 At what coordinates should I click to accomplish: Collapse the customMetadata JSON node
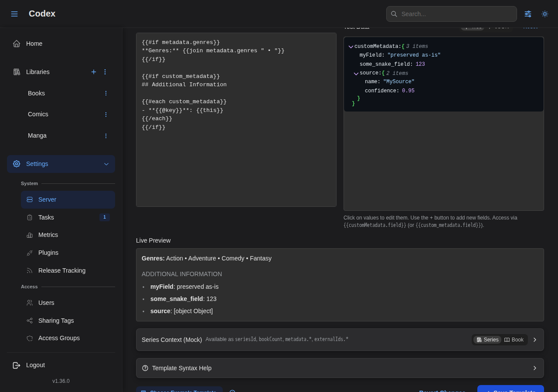351,47
